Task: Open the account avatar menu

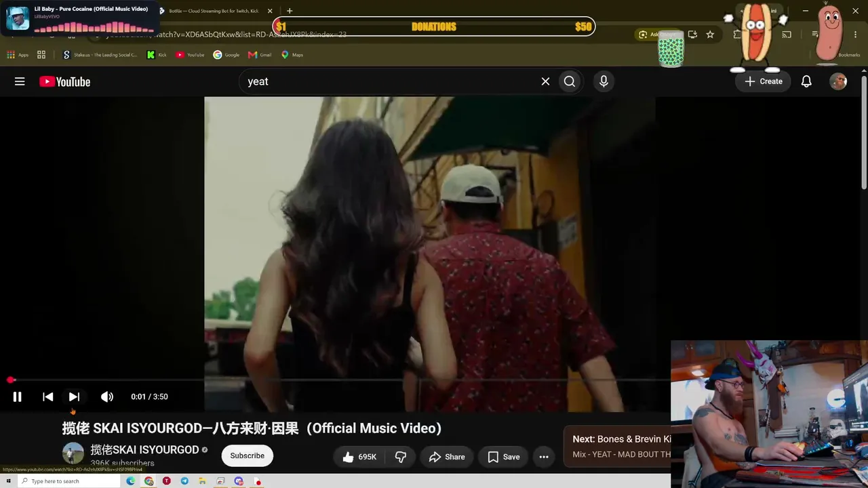Action: 839,81
